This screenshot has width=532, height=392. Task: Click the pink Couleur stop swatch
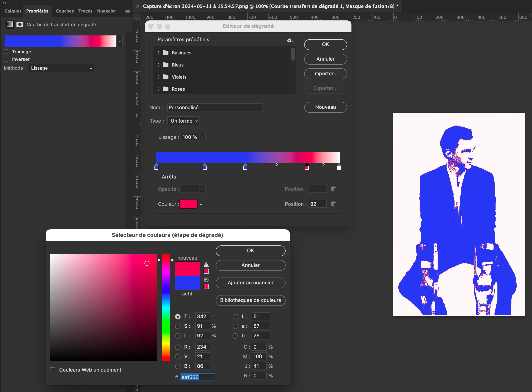tap(188, 204)
